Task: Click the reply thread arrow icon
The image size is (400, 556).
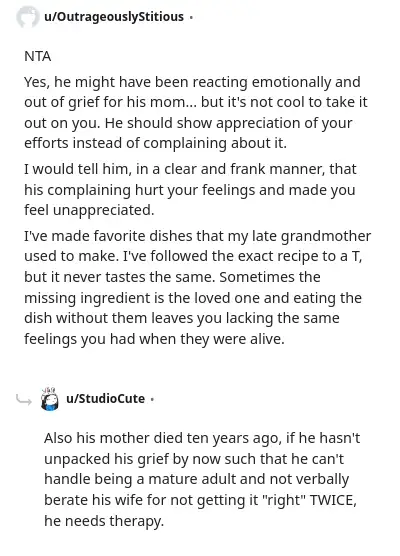Action: (x=24, y=399)
